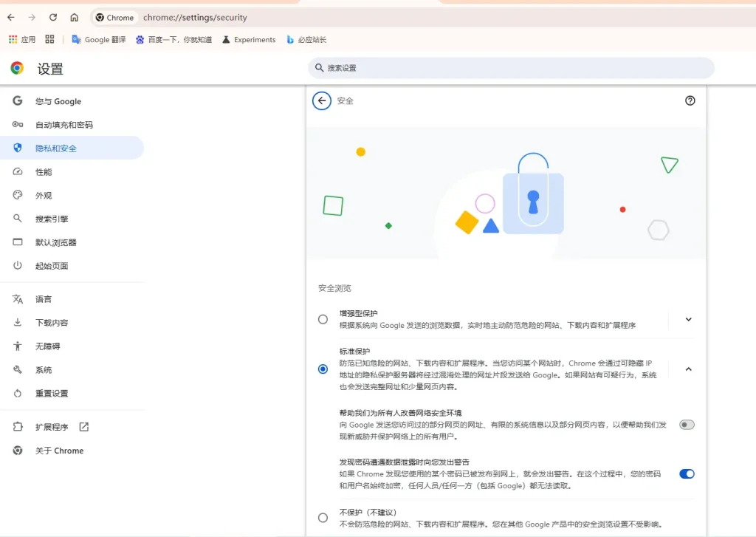Open 下载内容 settings section
The height and width of the screenshot is (537, 756).
[72, 322]
